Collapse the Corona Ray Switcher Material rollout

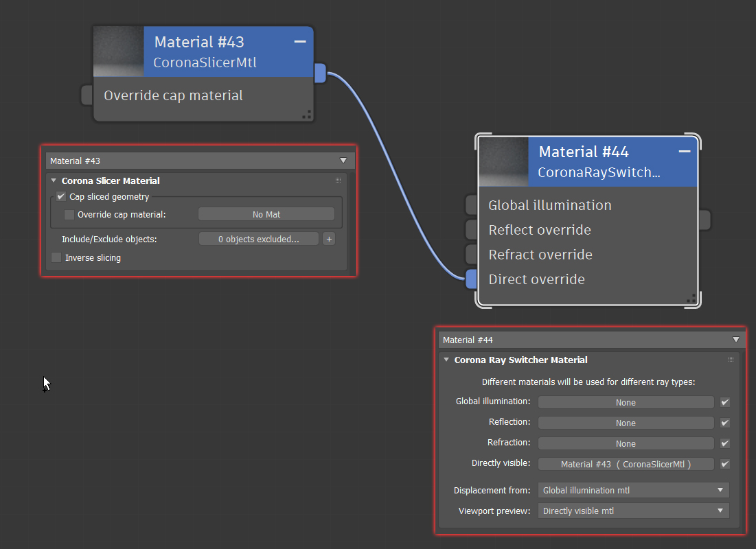coord(446,360)
